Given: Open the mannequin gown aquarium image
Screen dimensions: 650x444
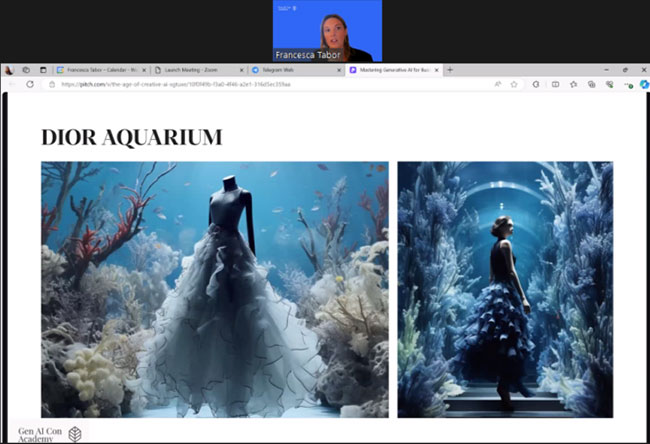Looking at the screenshot, I should 215,289.
